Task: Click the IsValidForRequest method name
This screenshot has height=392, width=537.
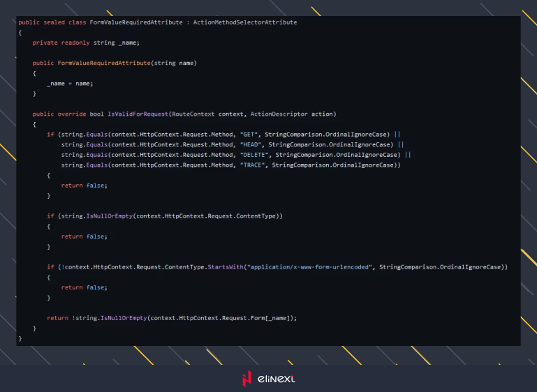Action: [x=138, y=114]
